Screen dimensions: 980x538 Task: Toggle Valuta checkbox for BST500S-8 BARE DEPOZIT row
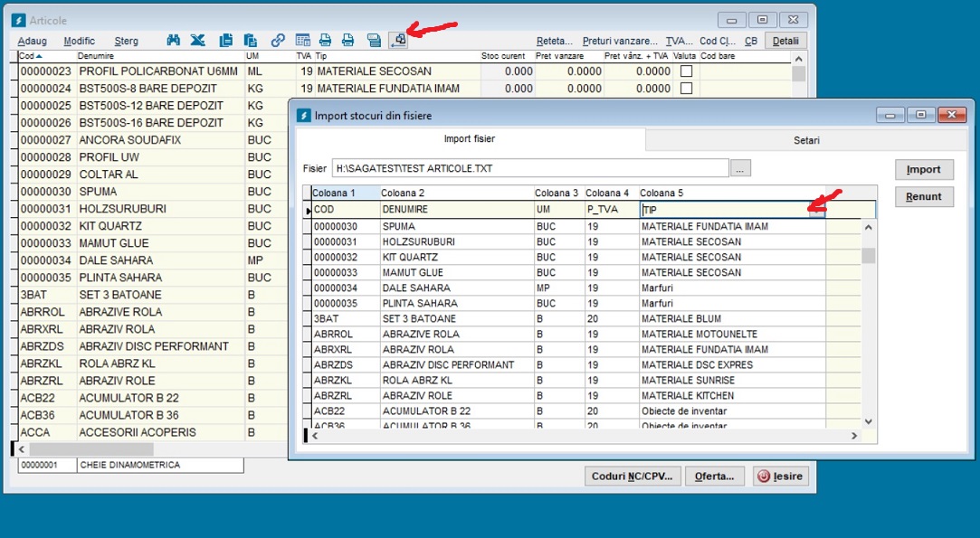point(686,88)
